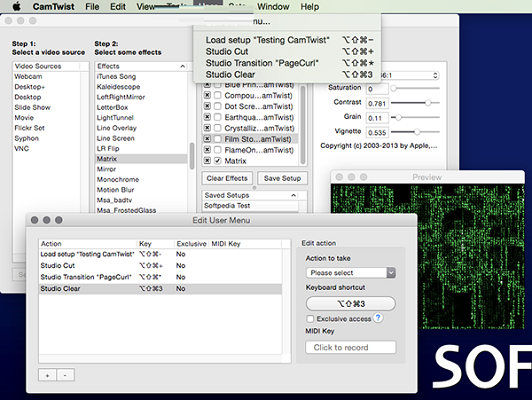Click the remove icon beside Film Stock effect

tap(207, 139)
